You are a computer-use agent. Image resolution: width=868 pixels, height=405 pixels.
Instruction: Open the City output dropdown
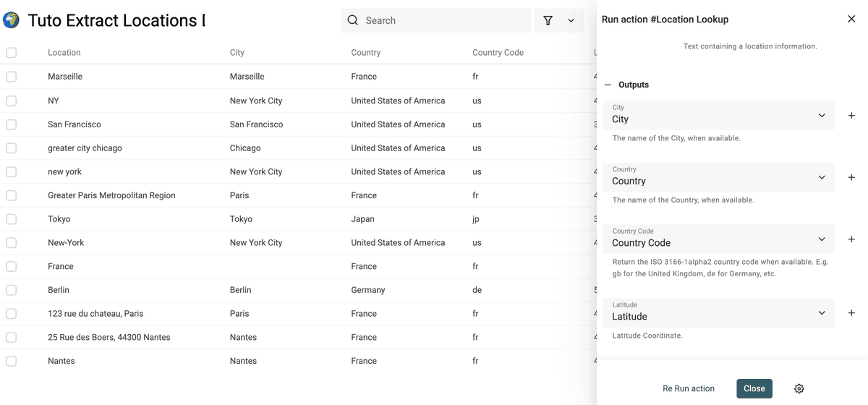pyautogui.click(x=719, y=116)
